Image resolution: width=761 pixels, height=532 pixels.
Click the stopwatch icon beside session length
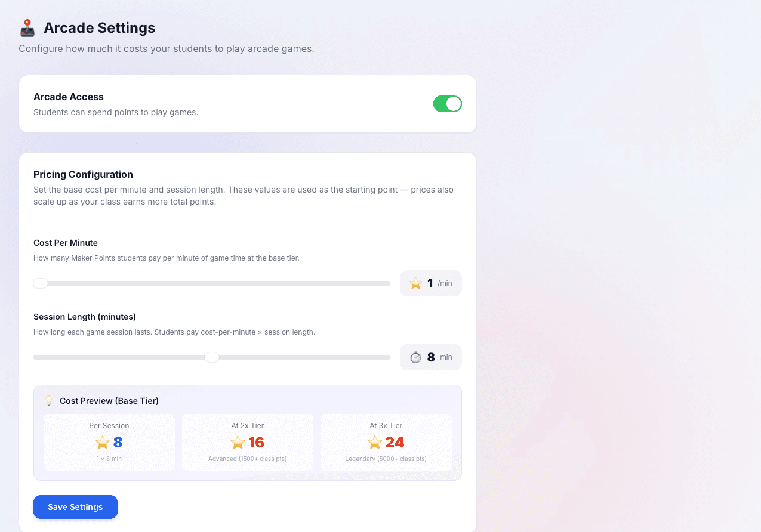coord(416,357)
